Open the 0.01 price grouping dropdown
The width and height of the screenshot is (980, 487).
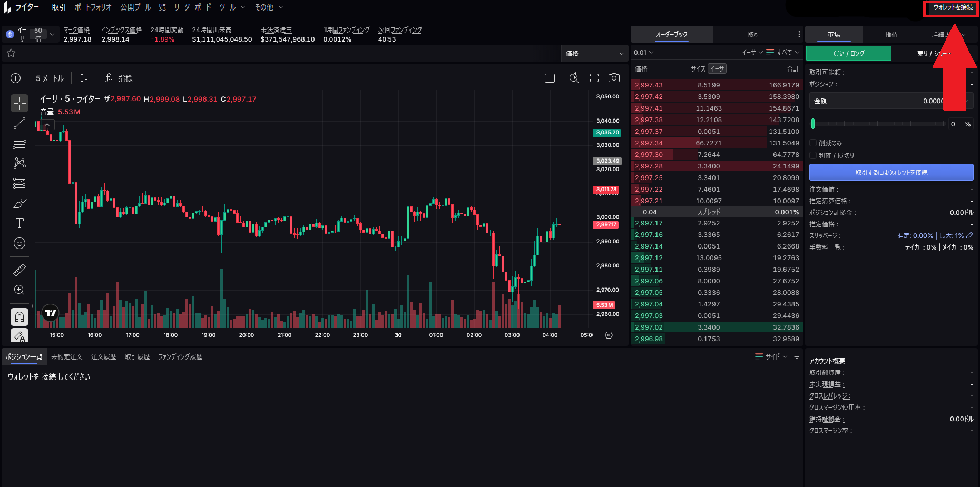(x=643, y=53)
